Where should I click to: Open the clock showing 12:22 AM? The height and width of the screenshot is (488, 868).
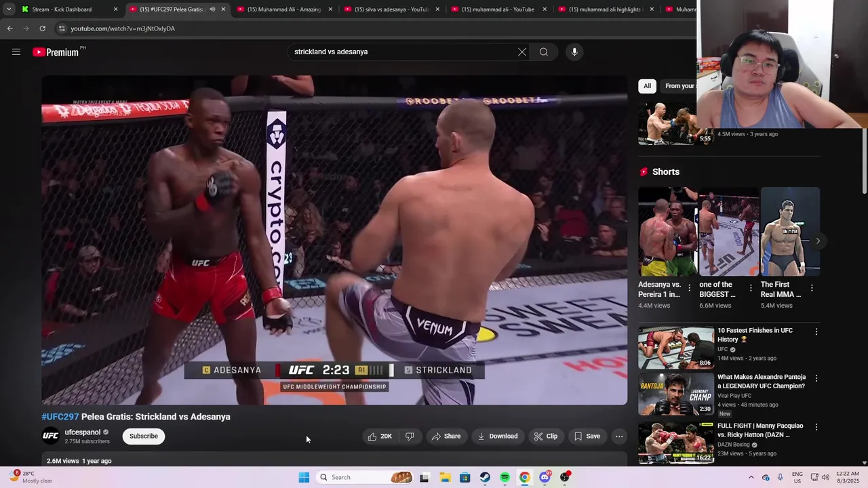(x=848, y=477)
